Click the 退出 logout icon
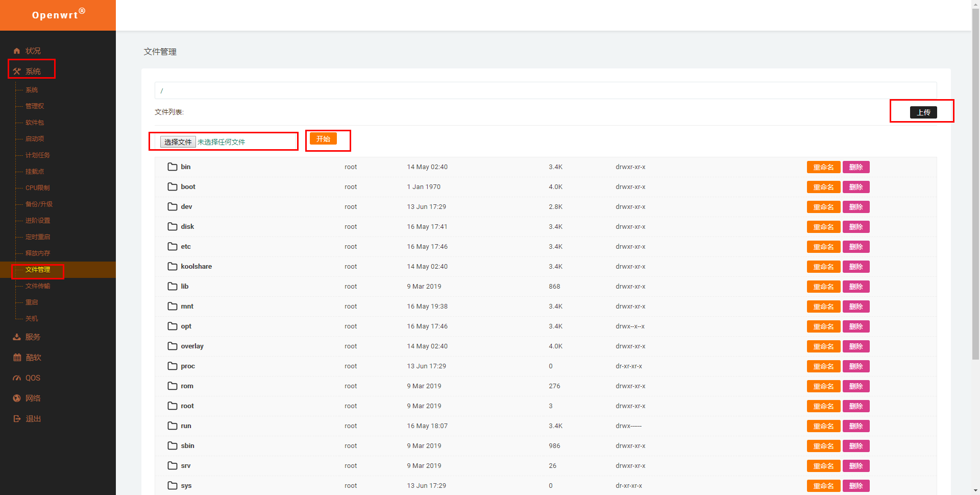This screenshot has width=980, height=495. click(17, 419)
